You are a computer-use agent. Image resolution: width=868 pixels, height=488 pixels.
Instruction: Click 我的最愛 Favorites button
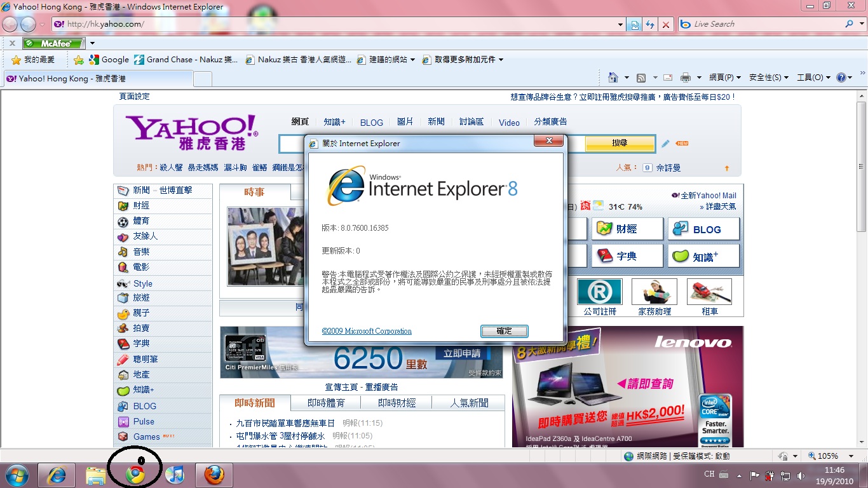(34, 60)
